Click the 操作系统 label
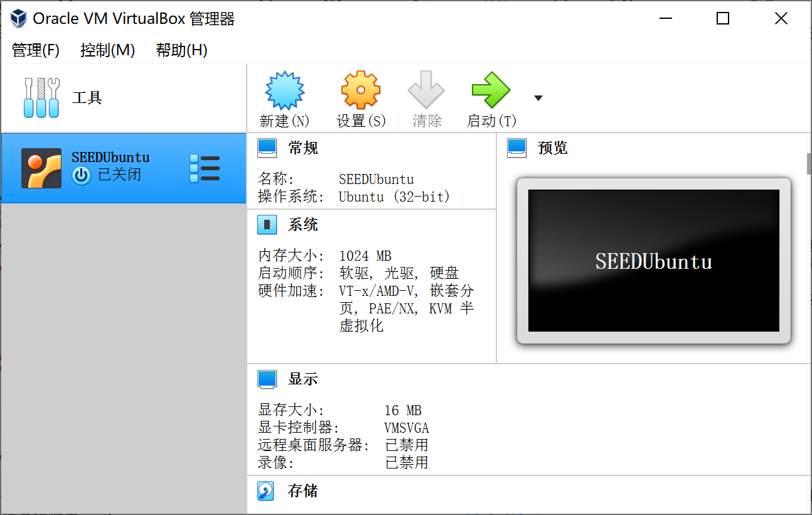Screen dimensions: 812x515 [292, 197]
